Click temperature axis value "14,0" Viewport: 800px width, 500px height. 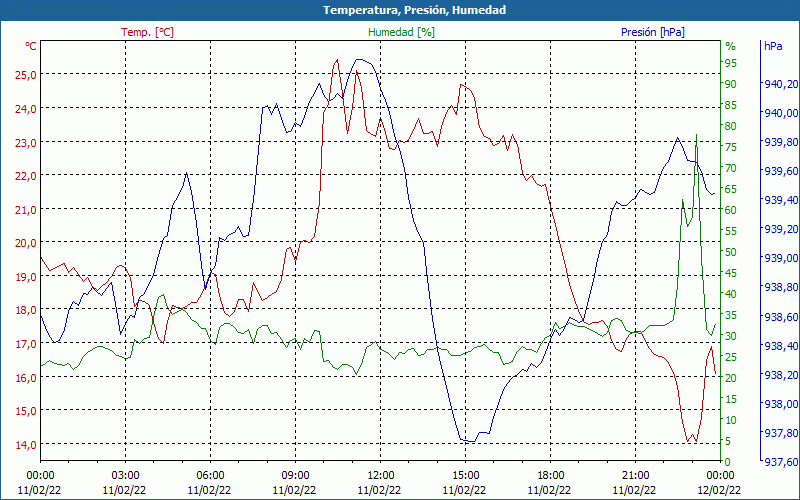point(26,444)
